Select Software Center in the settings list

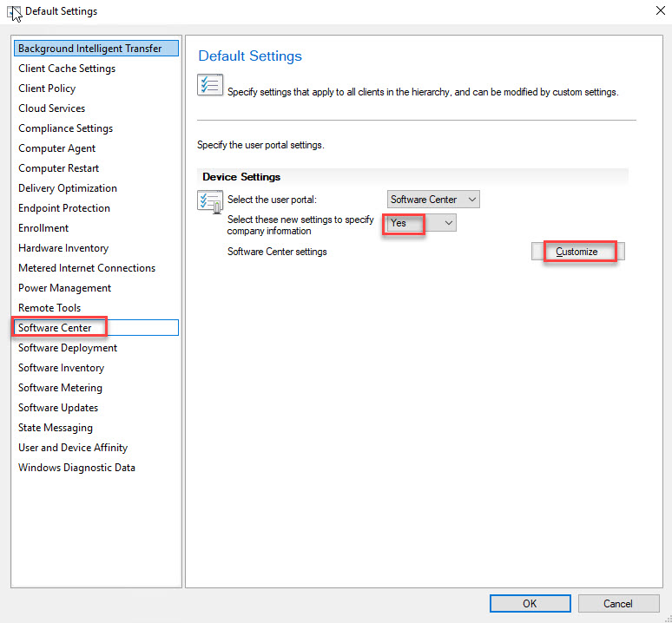[55, 328]
